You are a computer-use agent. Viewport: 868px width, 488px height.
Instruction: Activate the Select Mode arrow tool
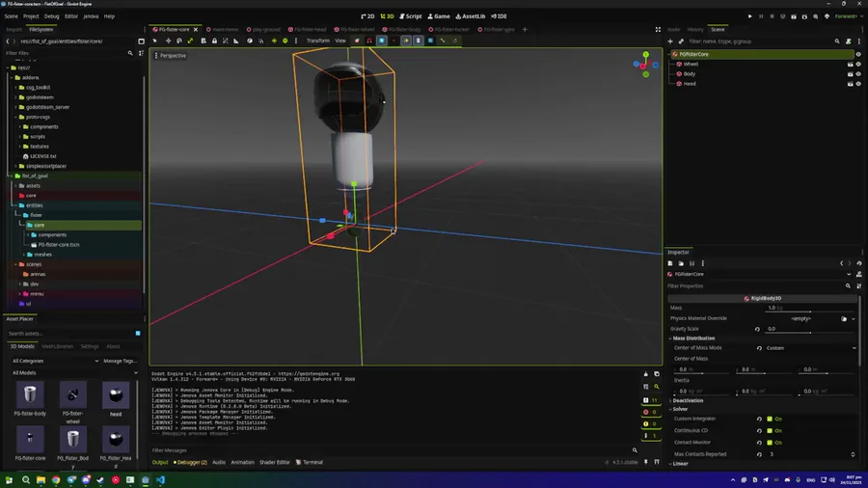click(155, 41)
